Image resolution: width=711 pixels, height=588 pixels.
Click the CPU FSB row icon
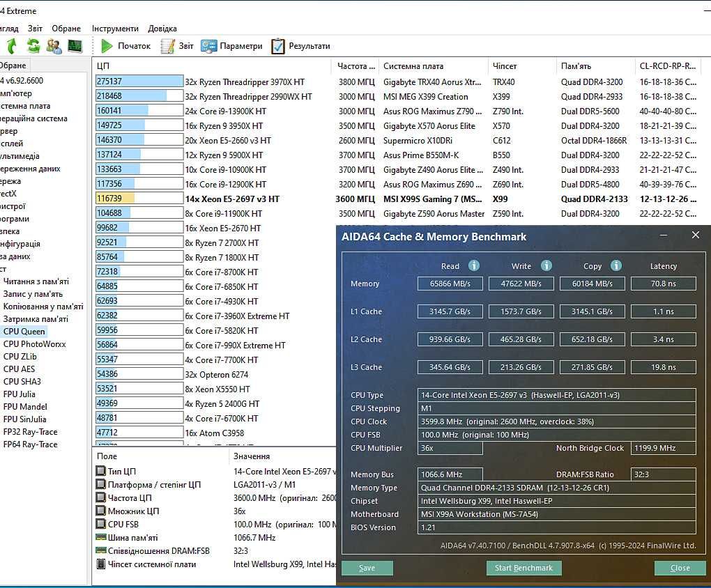point(100,524)
